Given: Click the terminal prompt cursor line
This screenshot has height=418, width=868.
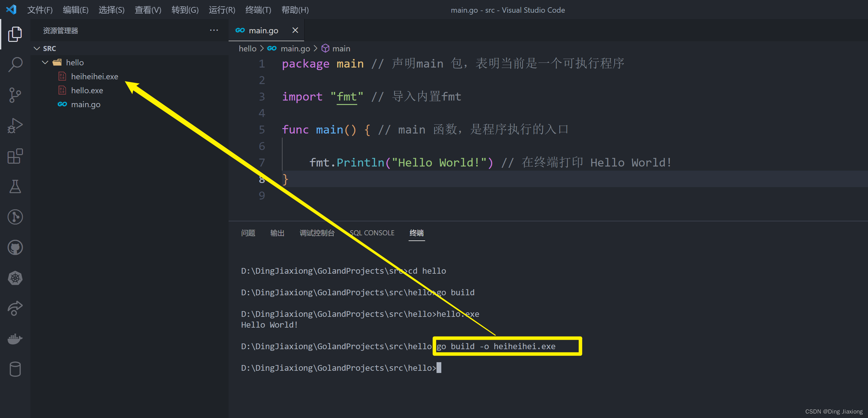Looking at the screenshot, I should coord(341,368).
